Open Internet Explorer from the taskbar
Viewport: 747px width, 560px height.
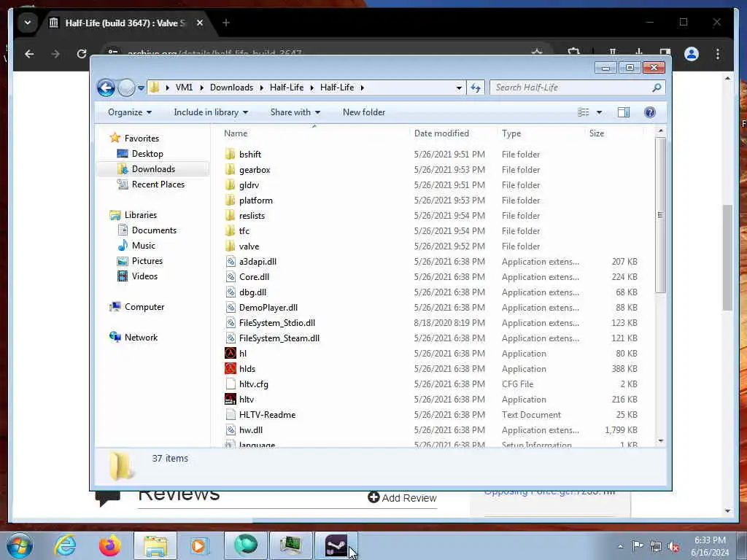click(65, 545)
